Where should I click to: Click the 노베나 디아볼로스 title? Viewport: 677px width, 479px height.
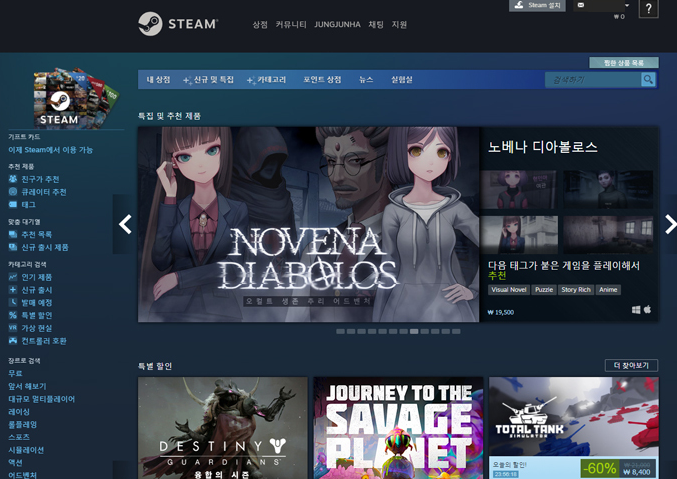point(543,147)
